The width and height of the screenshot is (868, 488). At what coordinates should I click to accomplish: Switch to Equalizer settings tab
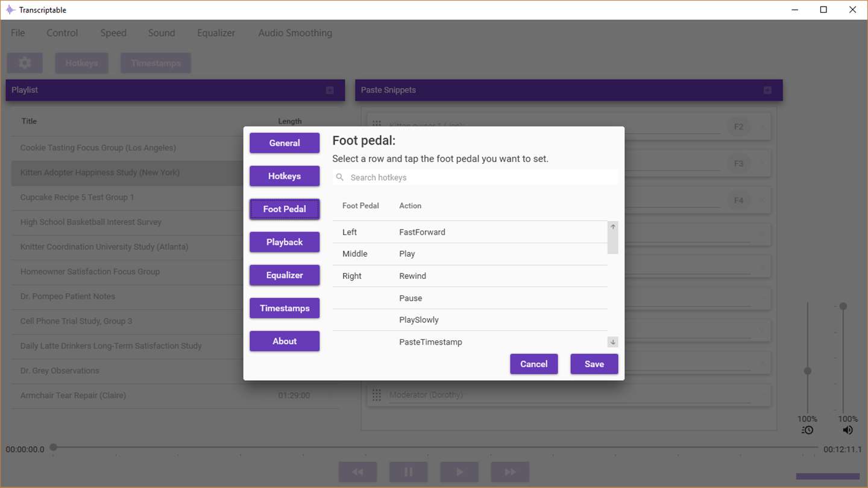pyautogui.click(x=285, y=275)
